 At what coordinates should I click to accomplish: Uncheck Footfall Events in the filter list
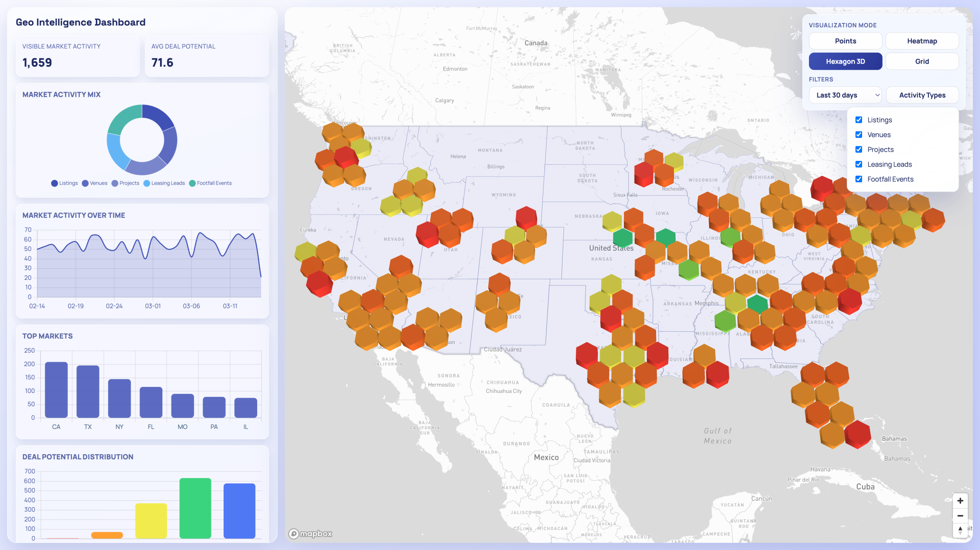coord(859,179)
